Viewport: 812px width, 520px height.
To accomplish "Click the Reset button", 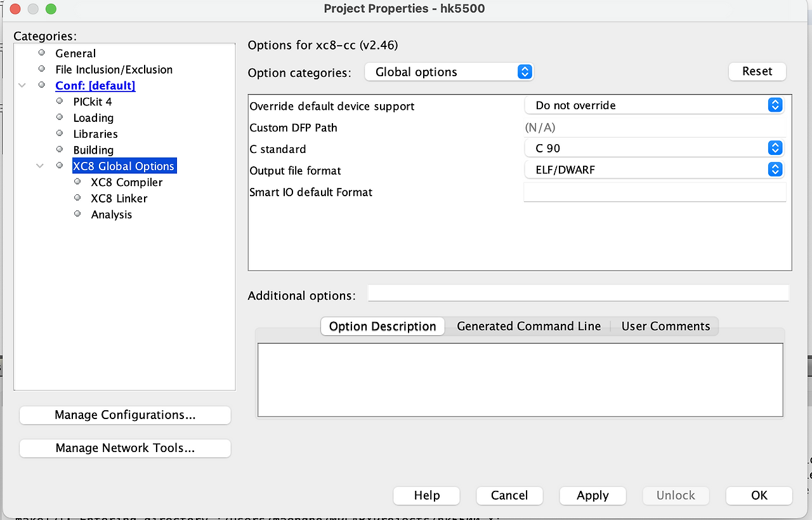I will tap(757, 71).
